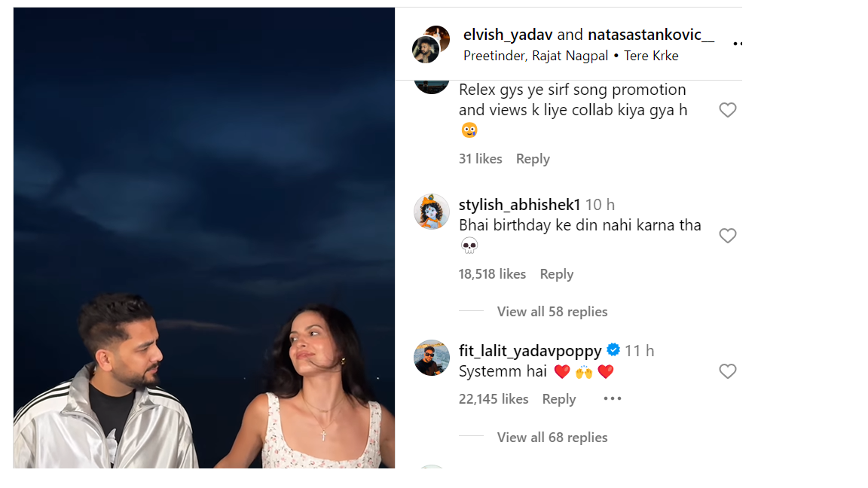View the 22,145 likes list

(494, 399)
